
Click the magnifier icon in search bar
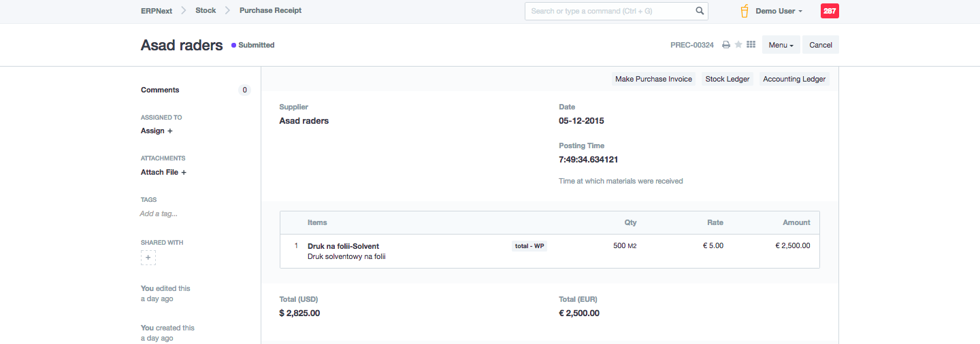click(x=700, y=11)
